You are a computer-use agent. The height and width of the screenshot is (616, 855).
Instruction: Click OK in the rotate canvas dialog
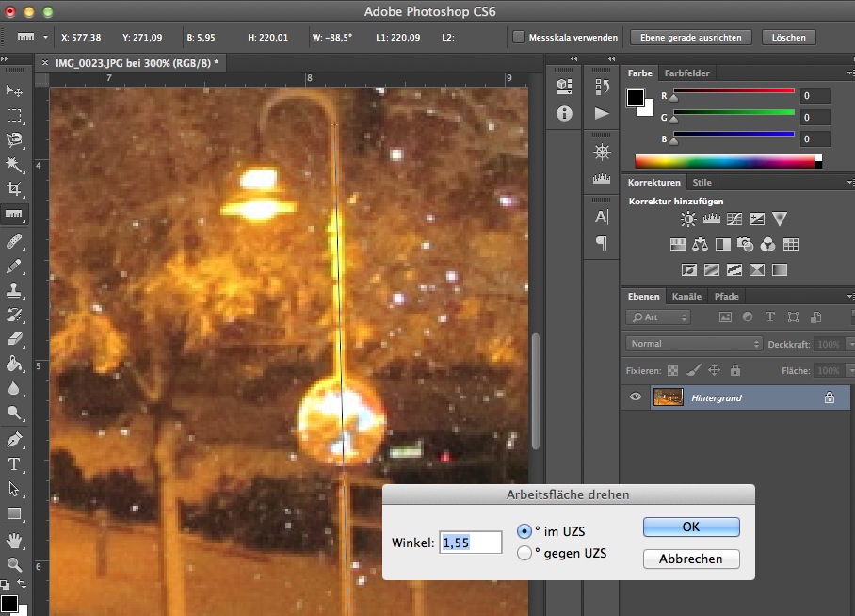690,527
